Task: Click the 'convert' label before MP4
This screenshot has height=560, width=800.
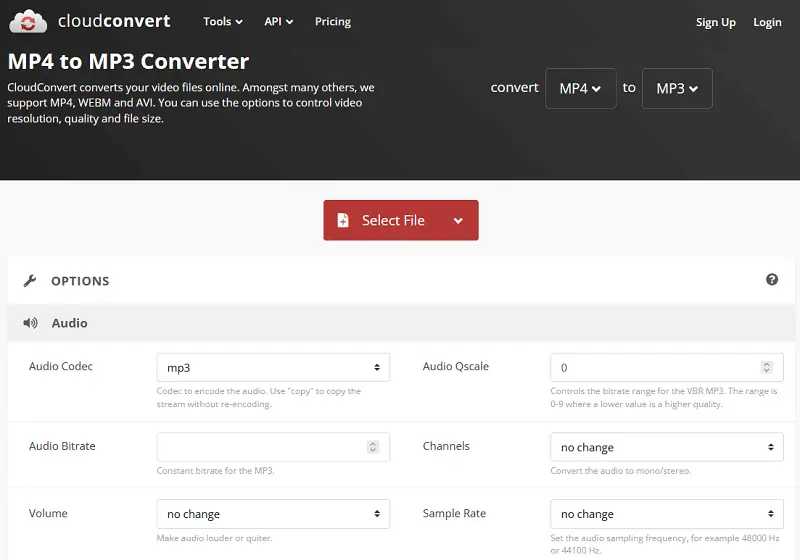Action: (x=514, y=88)
